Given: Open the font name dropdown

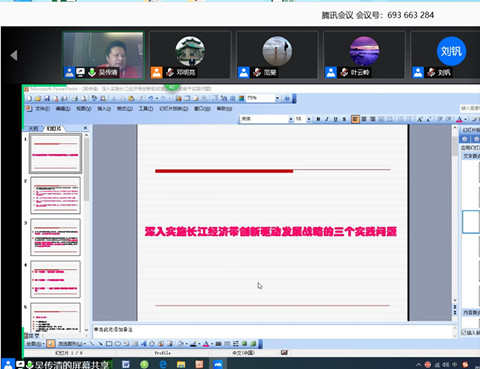Looking at the screenshot, I should coord(291,119).
